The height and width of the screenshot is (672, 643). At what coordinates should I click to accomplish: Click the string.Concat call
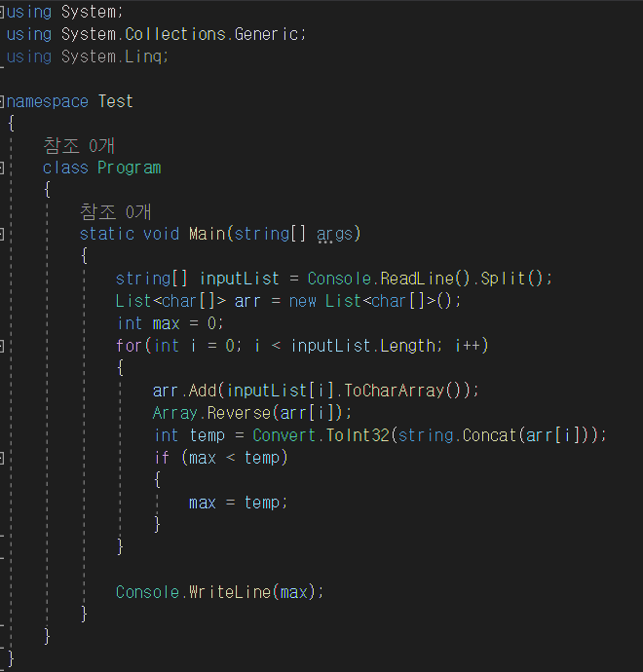[x=457, y=435]
